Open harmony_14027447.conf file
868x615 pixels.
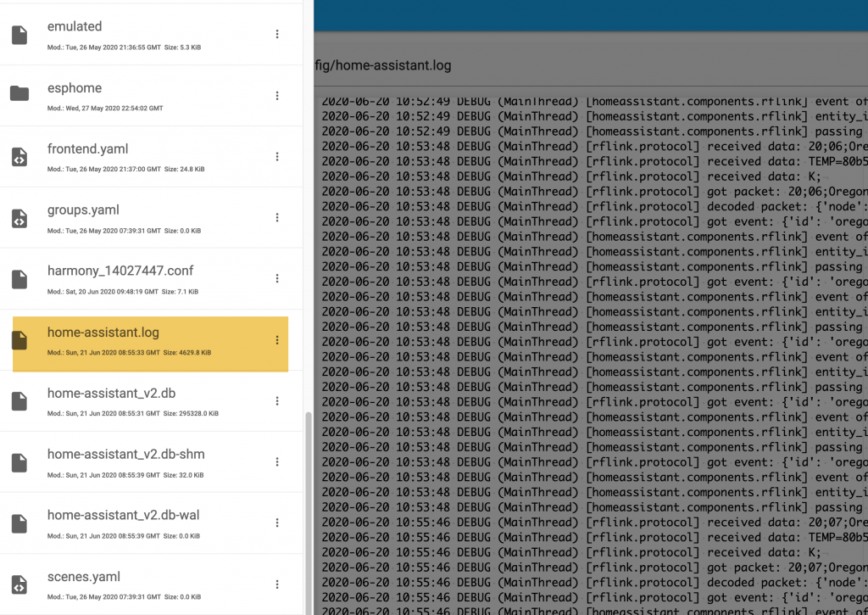pos(120,271)
